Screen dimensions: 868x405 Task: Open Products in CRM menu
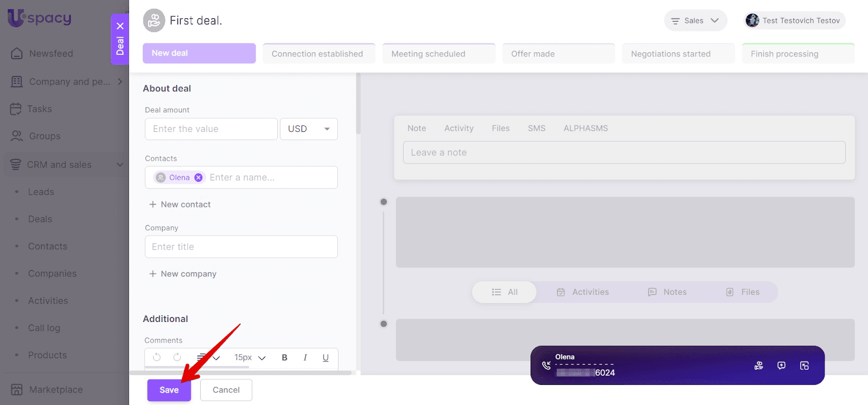pyautogui.click(x=47, y=355)
